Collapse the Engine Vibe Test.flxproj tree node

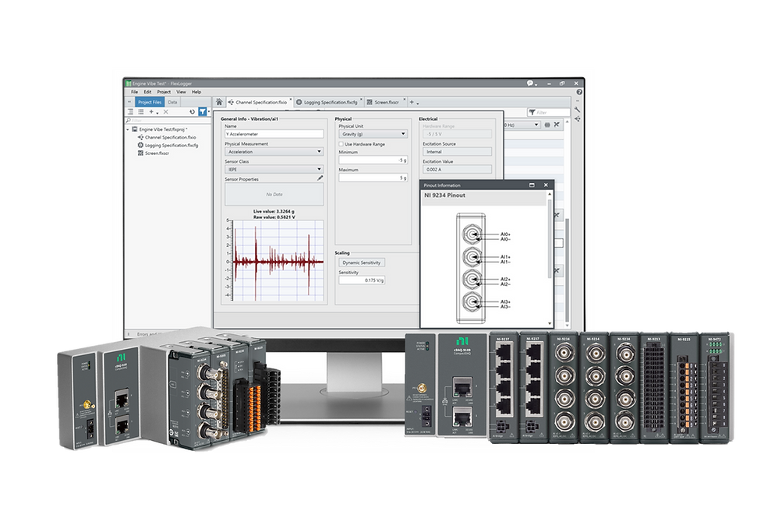pyautogui.click(x=128, y=129)
